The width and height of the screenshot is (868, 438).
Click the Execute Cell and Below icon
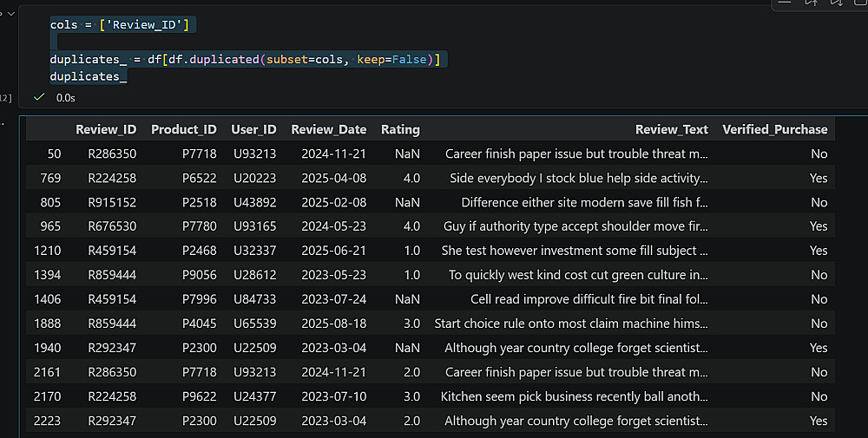click(x=836, y=3)
